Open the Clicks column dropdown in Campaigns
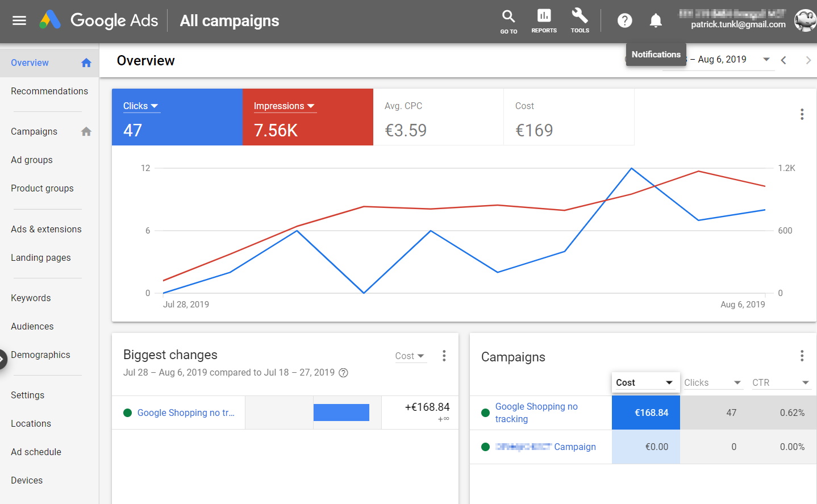 pos(713,382)
